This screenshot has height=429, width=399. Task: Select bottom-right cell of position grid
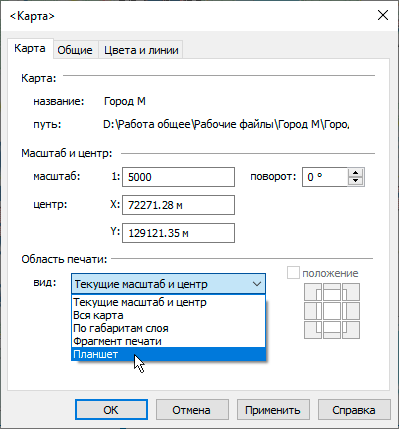coord(351,330)
